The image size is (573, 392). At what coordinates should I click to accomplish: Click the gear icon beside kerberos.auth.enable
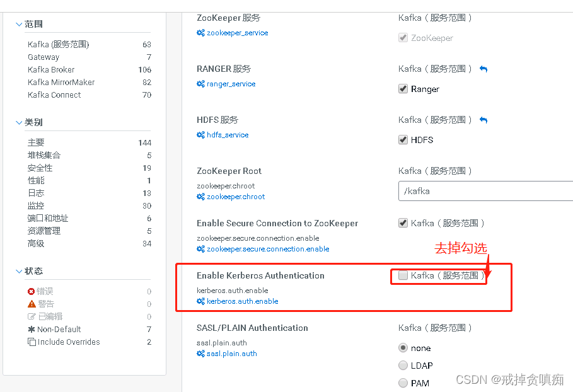click(x=200, y=301)
